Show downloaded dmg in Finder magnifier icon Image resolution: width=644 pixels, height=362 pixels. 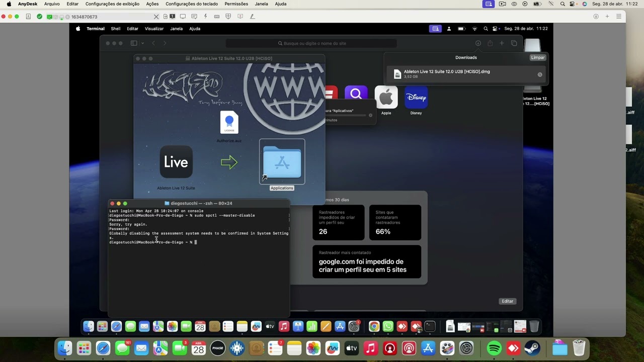click(540, 74)
